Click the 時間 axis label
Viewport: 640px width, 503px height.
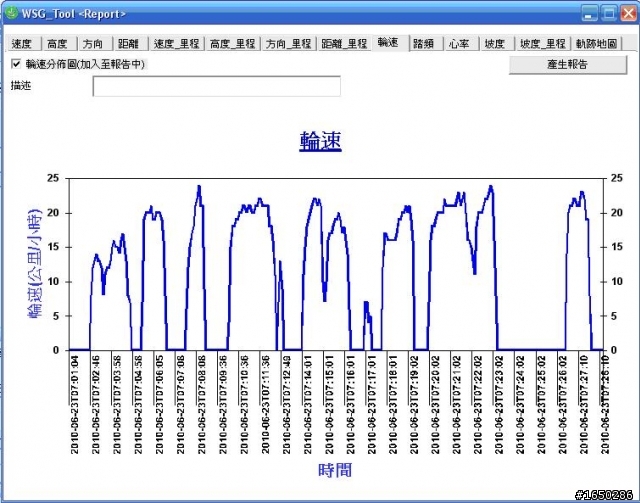coord(335,470)
